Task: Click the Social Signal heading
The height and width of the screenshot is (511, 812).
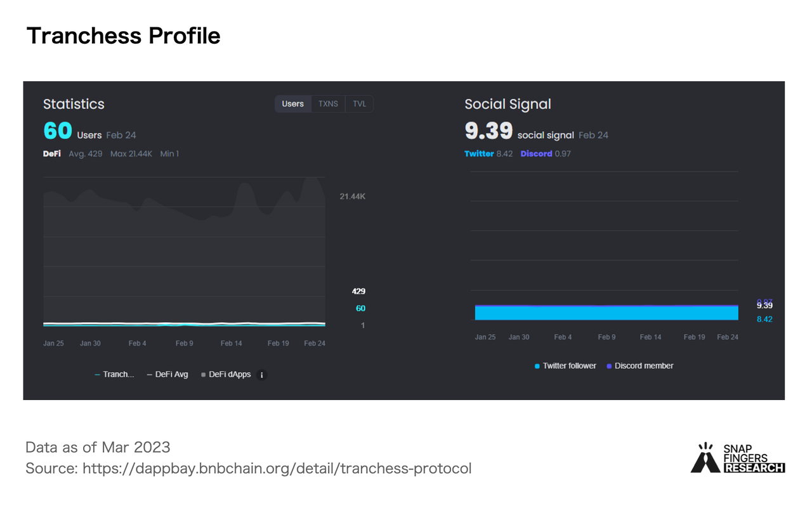Action: [x=507, y=104]
